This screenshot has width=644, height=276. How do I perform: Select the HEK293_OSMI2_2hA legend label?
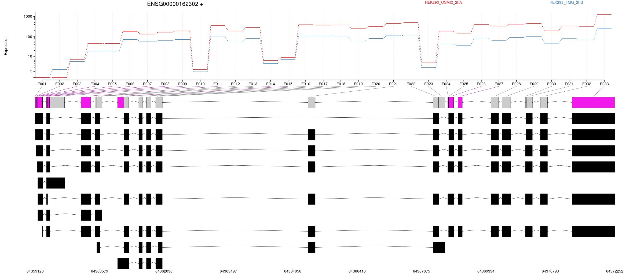(443, 2)
